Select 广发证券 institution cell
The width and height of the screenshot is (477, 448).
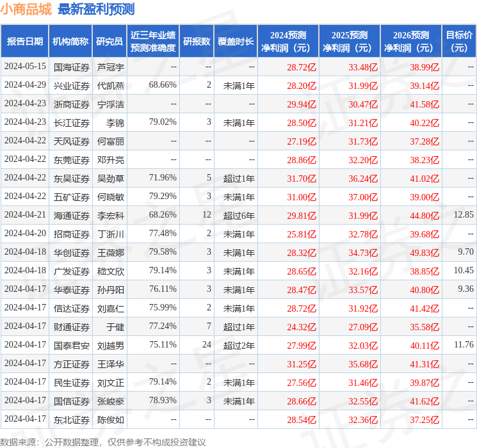click(72, 271)
